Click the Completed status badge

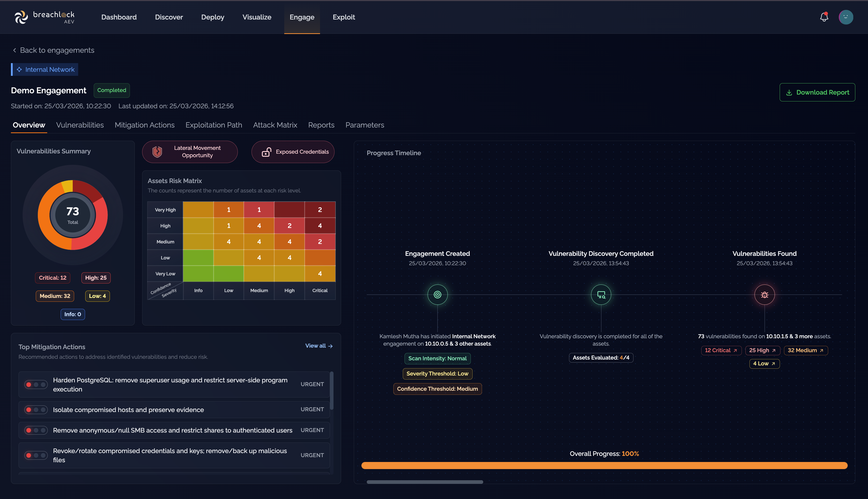point(112,91)
